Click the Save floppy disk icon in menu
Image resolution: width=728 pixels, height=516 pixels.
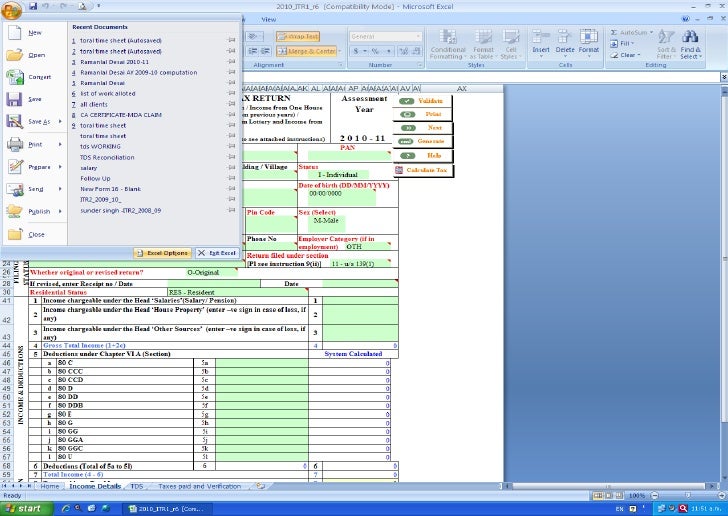(x=14, y=99)
